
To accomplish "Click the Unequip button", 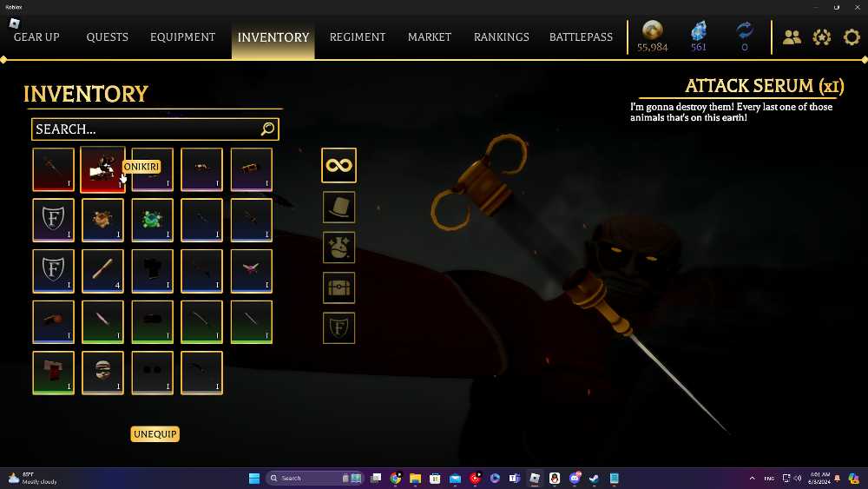I will point(155,434).
